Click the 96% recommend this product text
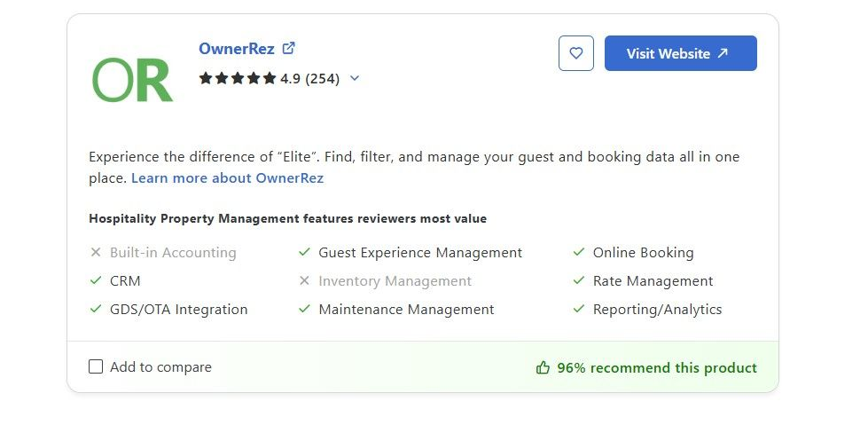868x425 pixels. pos(656,368)
